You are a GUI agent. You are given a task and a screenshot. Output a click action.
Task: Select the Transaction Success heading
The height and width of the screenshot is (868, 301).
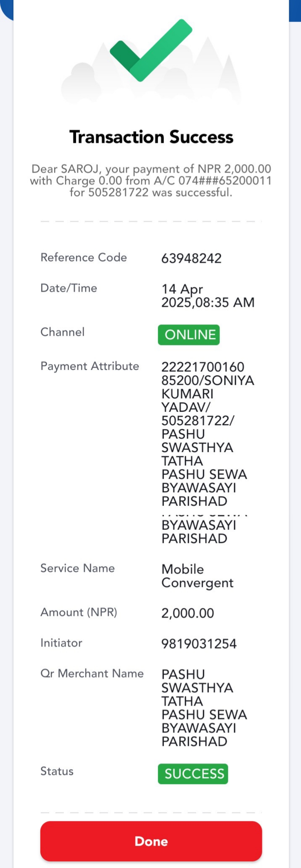point(151,137)
